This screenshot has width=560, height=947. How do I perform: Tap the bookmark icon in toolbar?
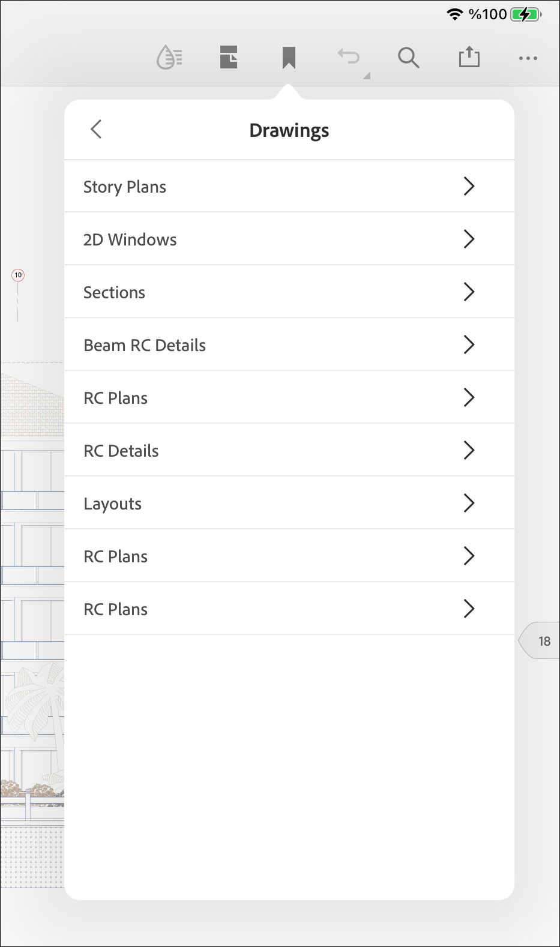289,58
